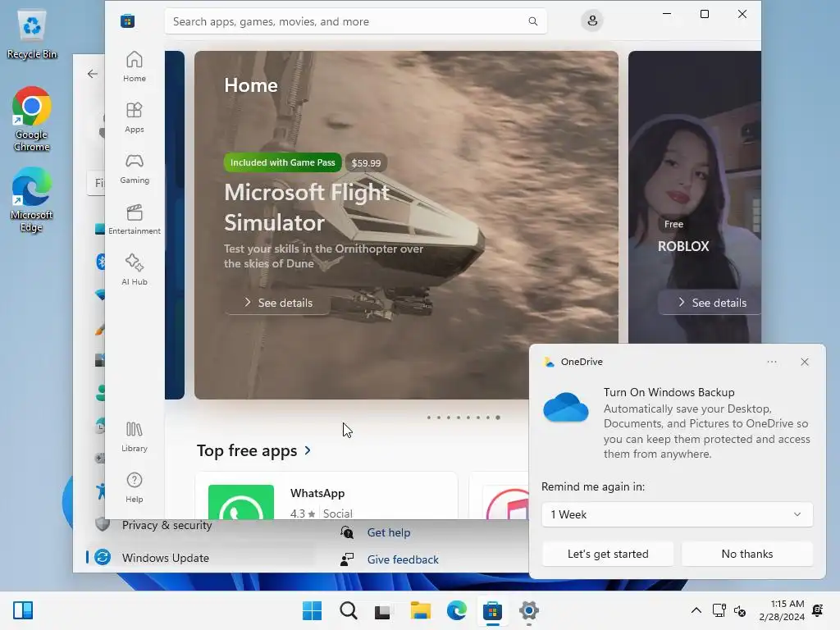Viewport: 840px width, 630px height.
Task: Select the last carousel page dot
Action: (498, 418)
